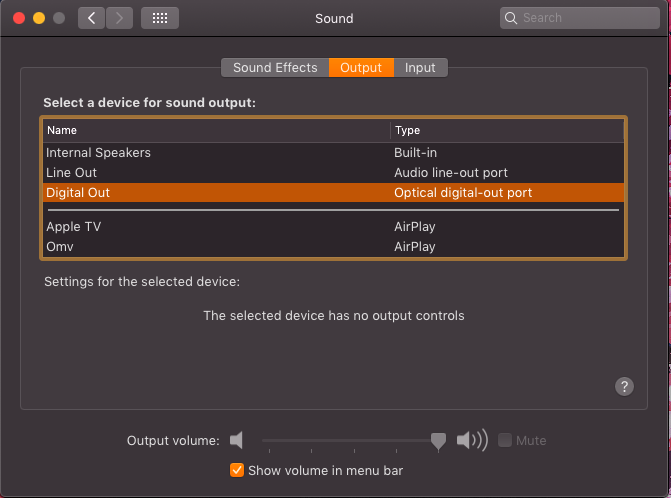Toggle the Mute checkbox
This screenshot has width=671, height=498.
(x=505, y=440)
